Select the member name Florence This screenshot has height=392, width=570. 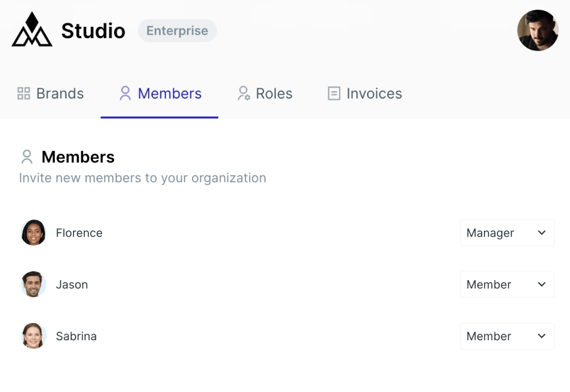coord(79,232)
